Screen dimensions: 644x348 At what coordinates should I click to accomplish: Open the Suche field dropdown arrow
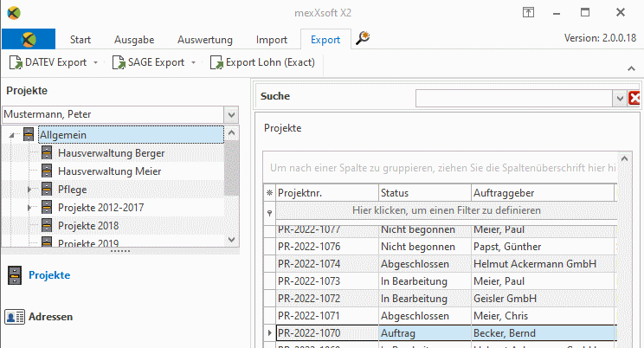tap(620, 99)
